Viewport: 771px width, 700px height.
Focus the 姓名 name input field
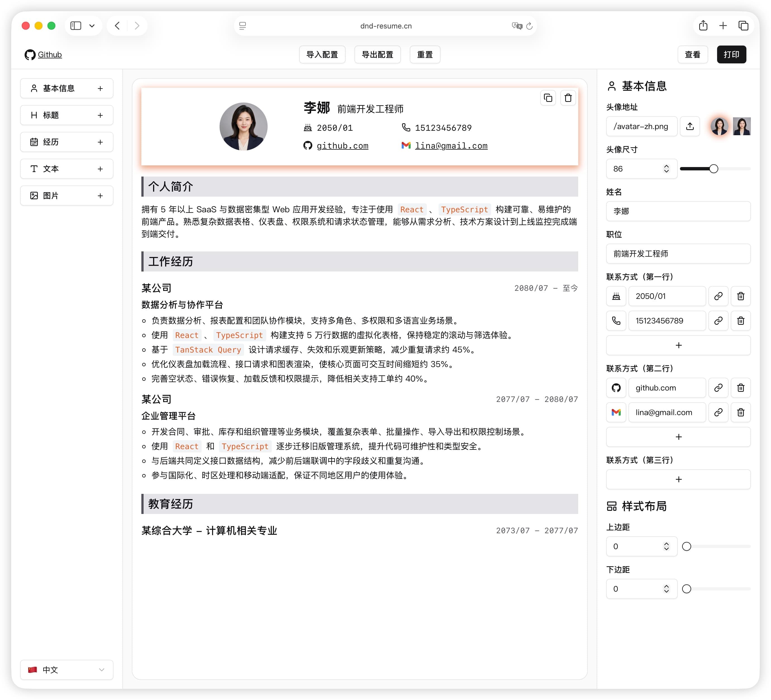679,211
